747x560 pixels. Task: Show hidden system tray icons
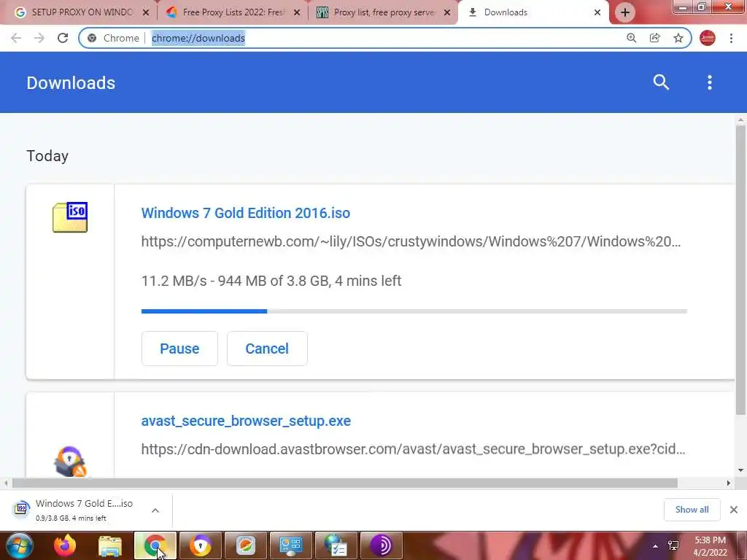click(655, 545)
